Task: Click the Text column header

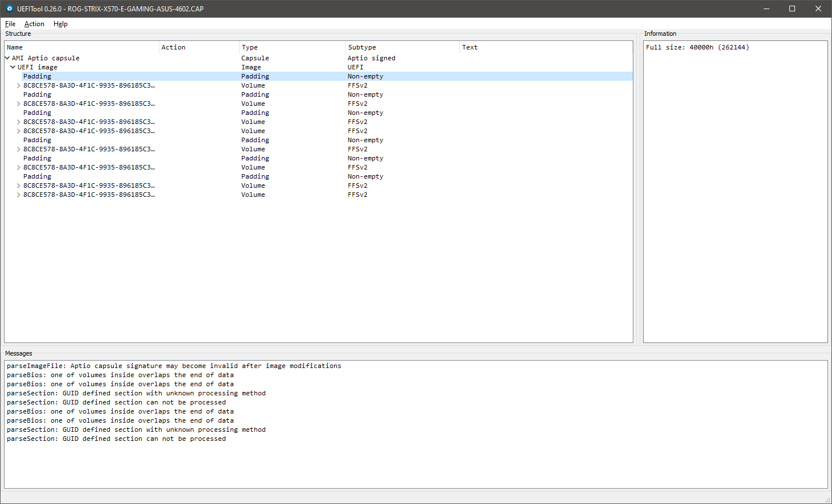Action: point(546,47)
